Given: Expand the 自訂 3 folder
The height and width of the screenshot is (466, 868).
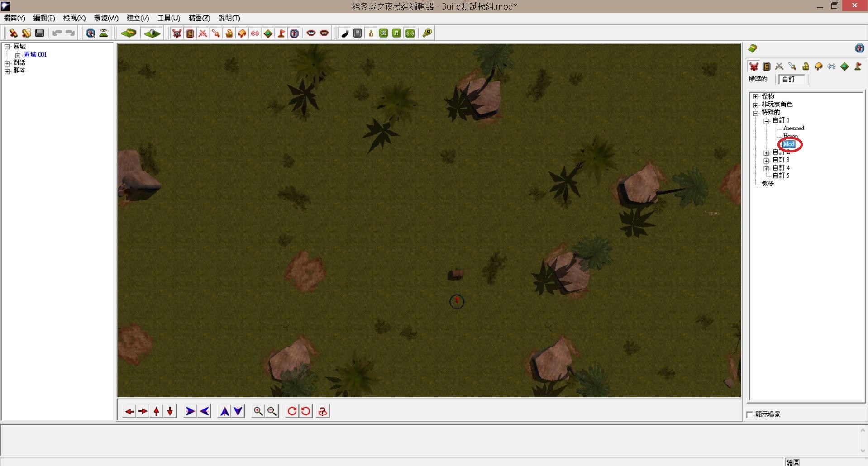Looking at the screenshot, I should click(x=766, y=161).
